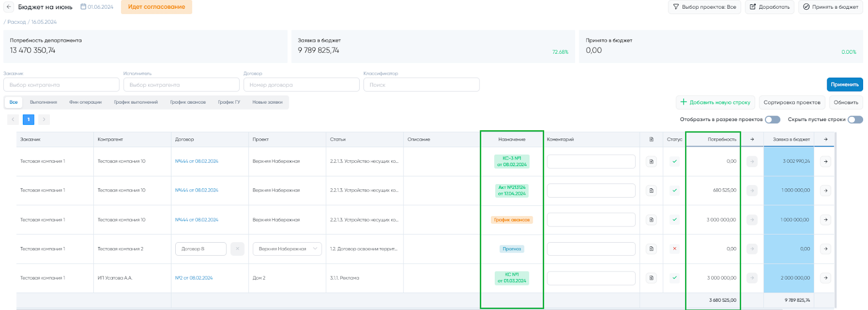Enable Отобразить в разрезе проектов switch
This screenshot has width=868, height=310.
pos(773,119)
